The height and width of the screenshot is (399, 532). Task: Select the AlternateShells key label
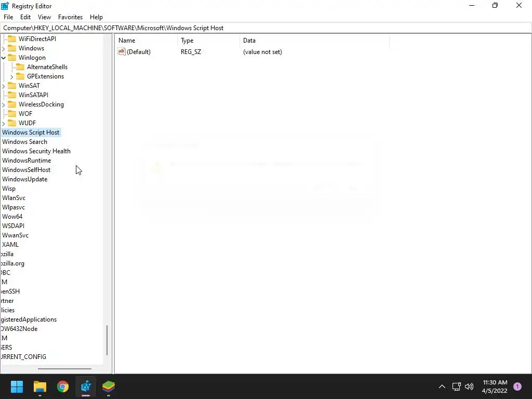click(x=47, y=67)
